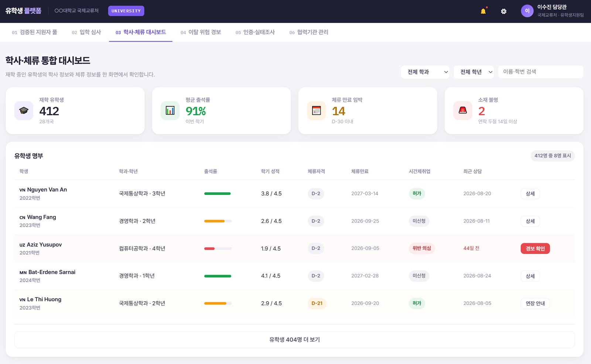Open the 입학 심사 tab
Viewport: 591px width, 364px height.
point(86,32)
